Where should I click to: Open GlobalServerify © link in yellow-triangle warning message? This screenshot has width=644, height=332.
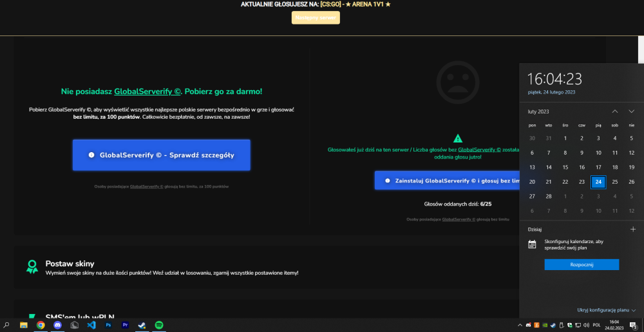click(x=479, y=150)
